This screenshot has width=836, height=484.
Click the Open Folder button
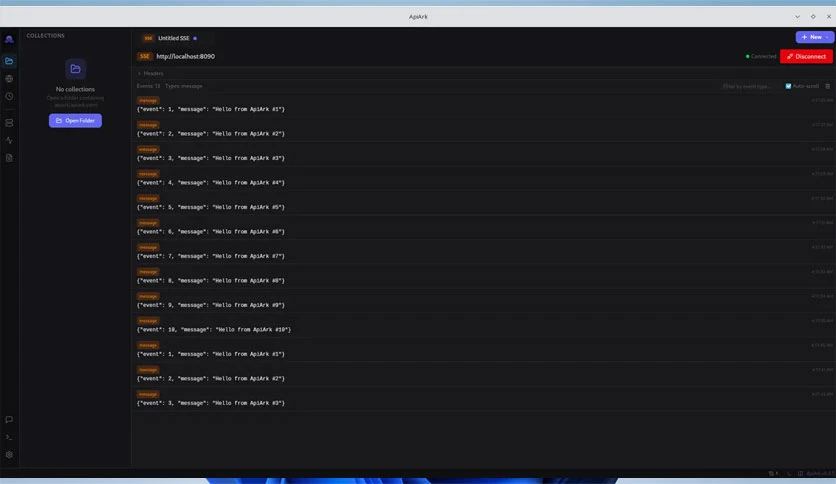point(75,120)
